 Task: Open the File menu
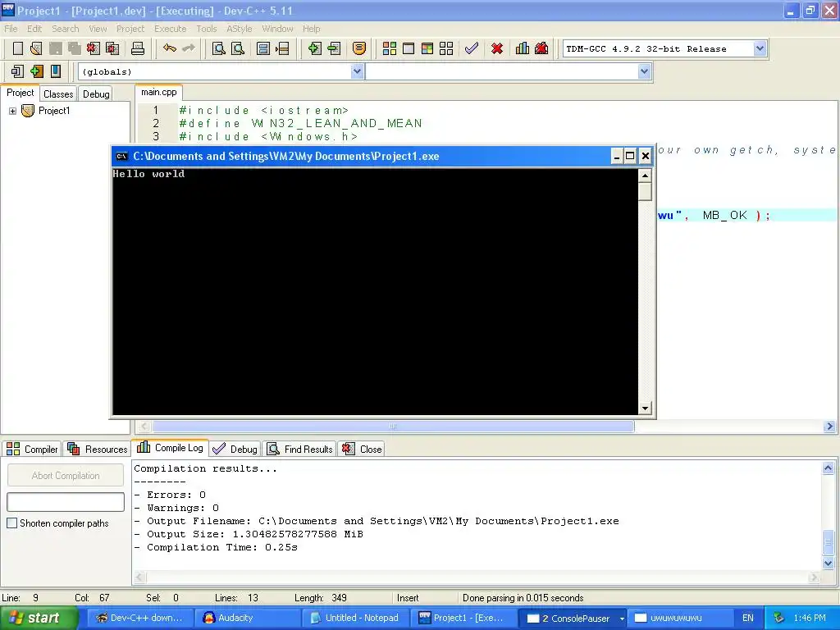click(x=11, y=29)
